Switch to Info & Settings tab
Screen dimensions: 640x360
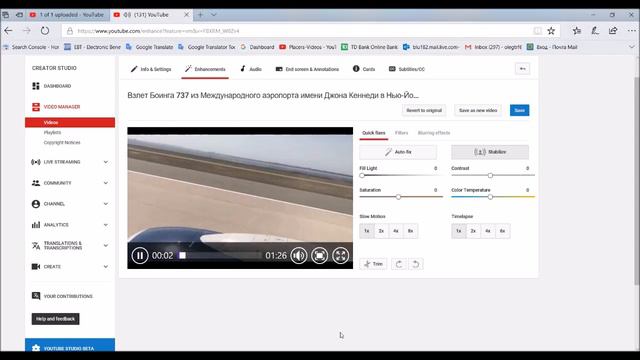tap(151, 69)
